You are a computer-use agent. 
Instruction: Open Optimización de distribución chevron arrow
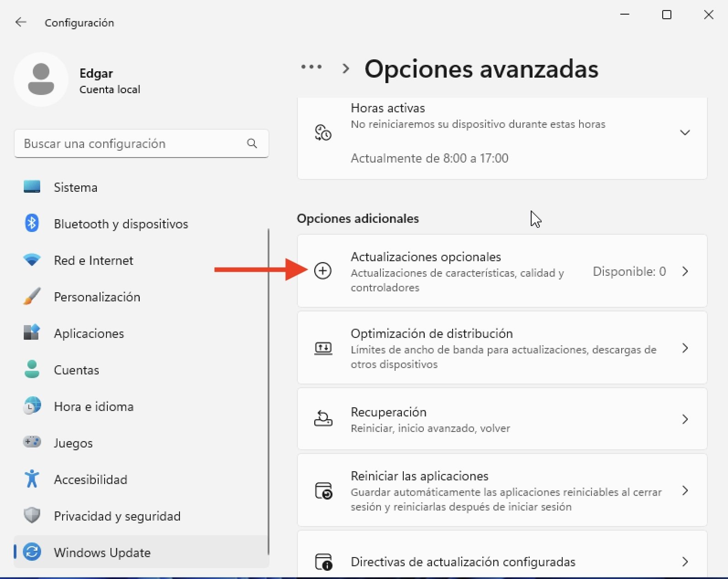[x=685, y=348]
